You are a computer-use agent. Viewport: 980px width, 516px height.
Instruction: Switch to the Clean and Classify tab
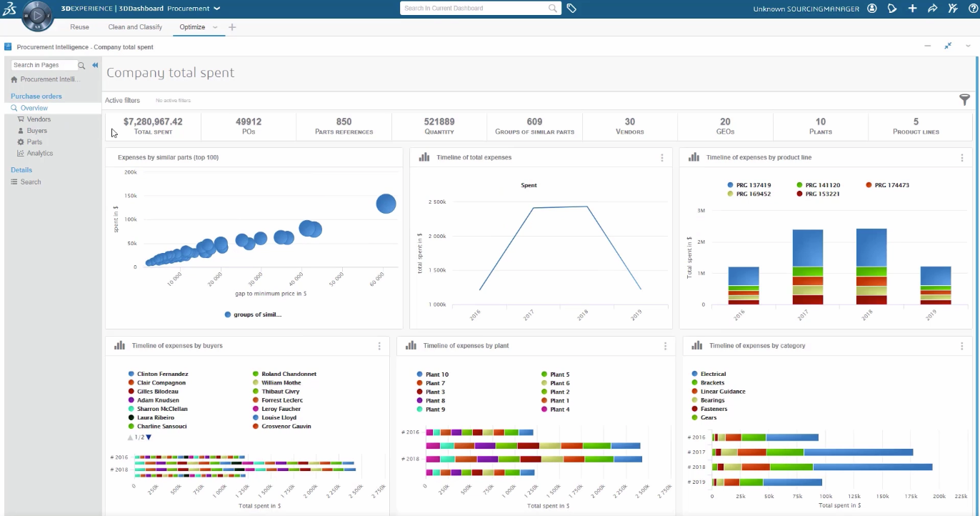[x=134, y=26]
